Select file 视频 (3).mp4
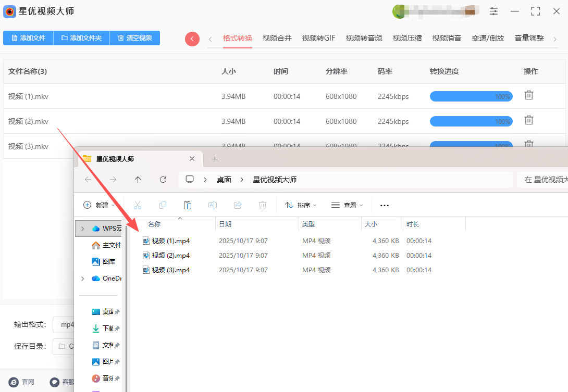This screenshot has height=392, width=568. coord(166,270)
